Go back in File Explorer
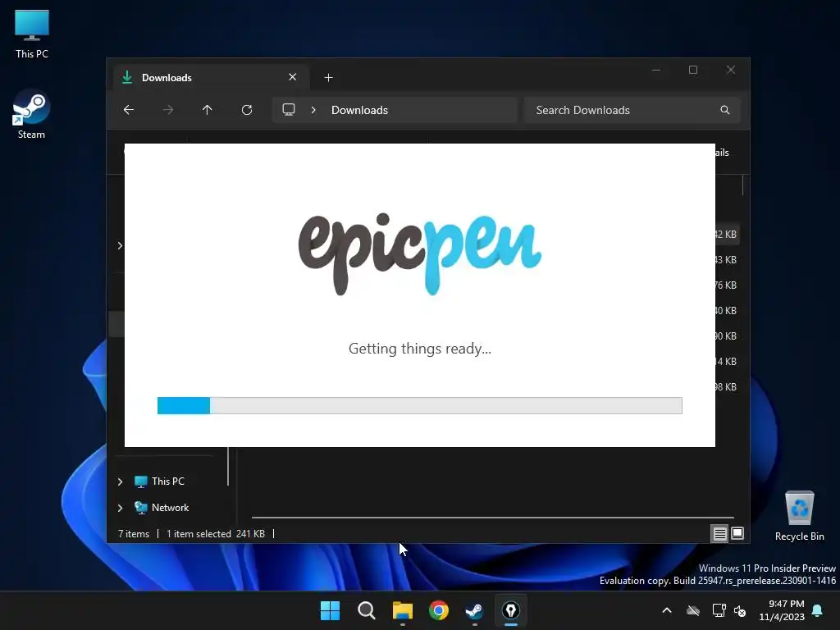840x630 pixels. pyautogui.click(x=129, y=110)
